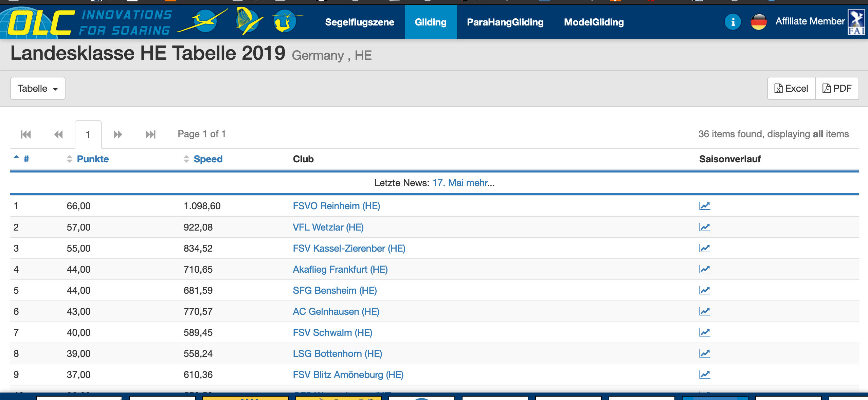Screen dimensions: 868x400
Task: Open Segelflugszene menu
Action: coord(360,22)
